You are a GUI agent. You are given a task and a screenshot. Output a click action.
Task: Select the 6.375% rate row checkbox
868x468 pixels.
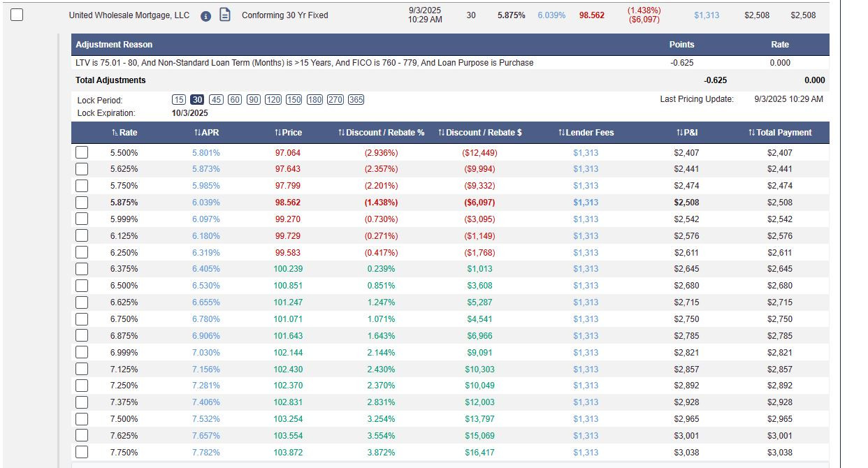(x=82, y=269)
